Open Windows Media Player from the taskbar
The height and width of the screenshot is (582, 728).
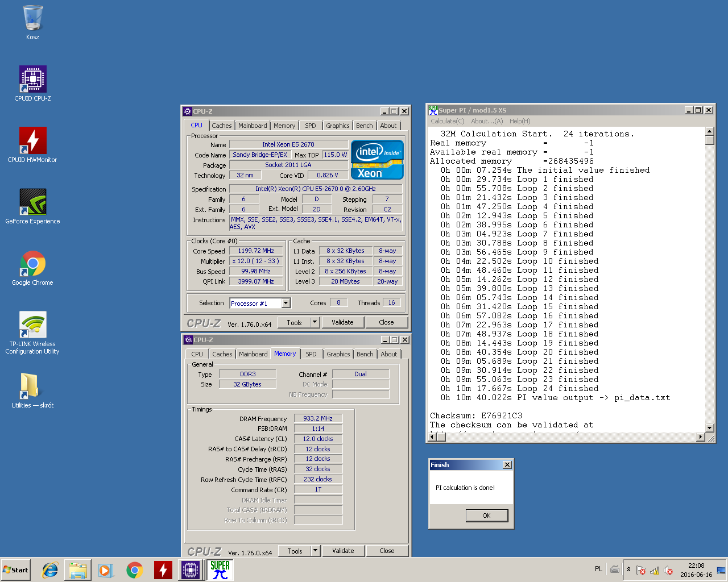106,570
